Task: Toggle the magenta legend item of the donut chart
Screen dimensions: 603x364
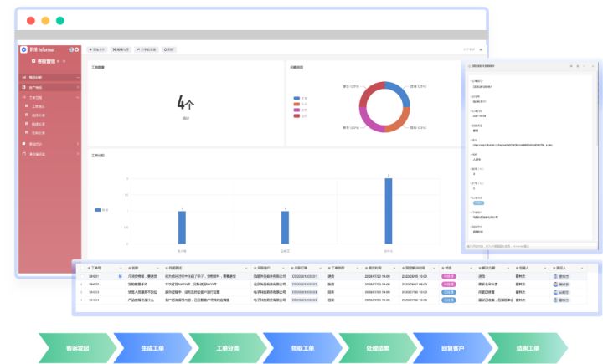Action: coord(298,110)
